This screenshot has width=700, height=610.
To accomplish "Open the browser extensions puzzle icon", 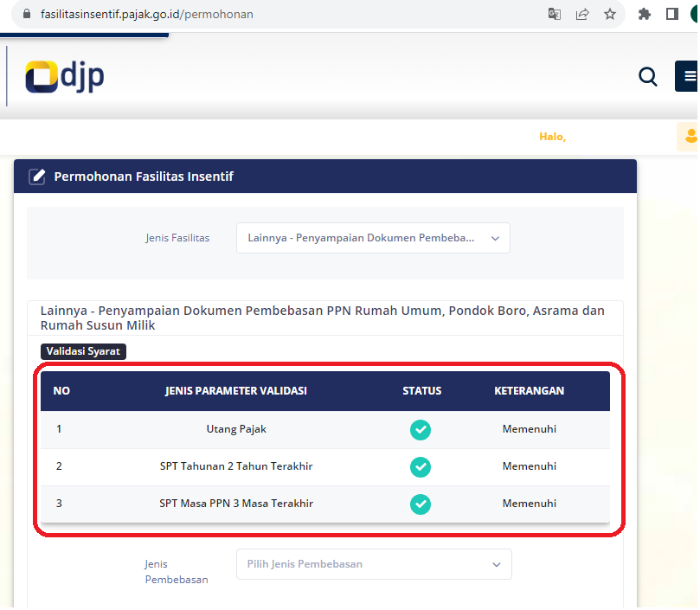I will pyautogui.click(x=644, y=14).
